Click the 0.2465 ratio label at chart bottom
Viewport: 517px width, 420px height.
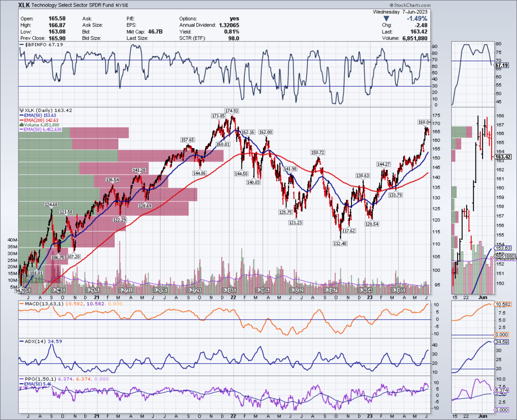tap(58, 290)
